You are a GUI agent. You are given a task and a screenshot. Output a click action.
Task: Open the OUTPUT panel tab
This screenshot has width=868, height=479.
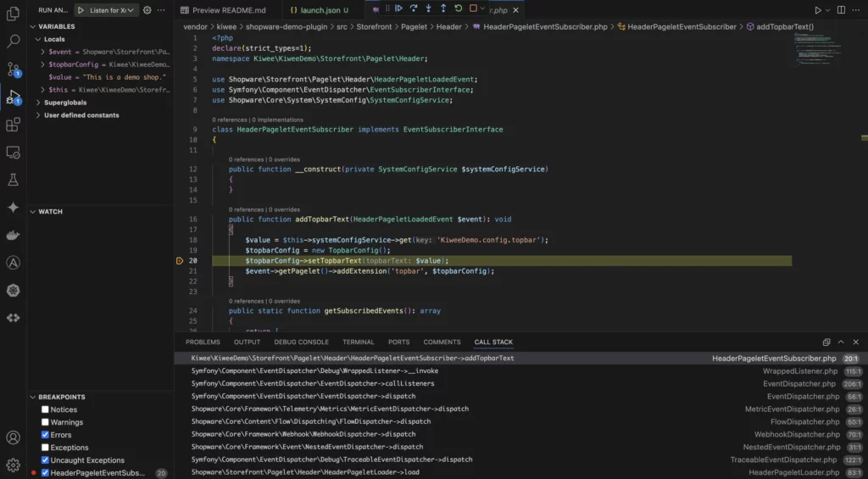pyautogui.click(x=247, y=343)
